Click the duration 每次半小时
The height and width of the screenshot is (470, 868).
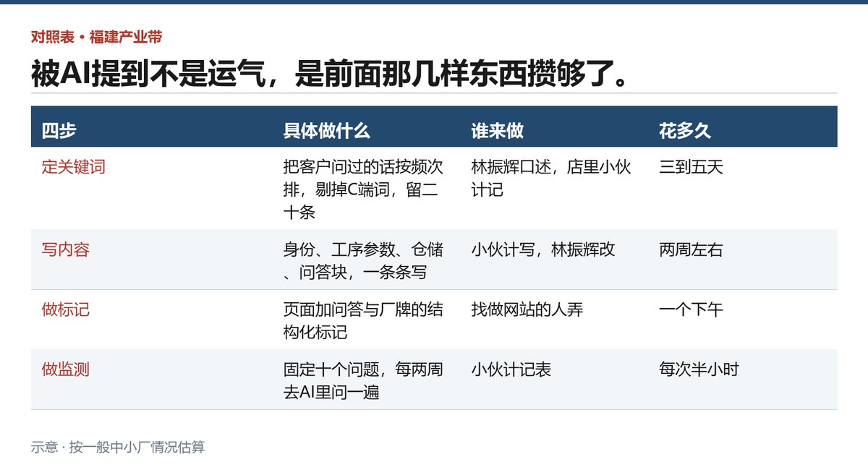699,369
